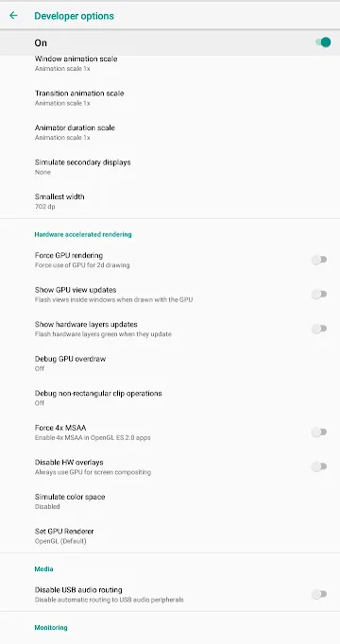Tap Hardware accelerated rendering section header
This screenshot has width=340, height=644.
[83, 234]
